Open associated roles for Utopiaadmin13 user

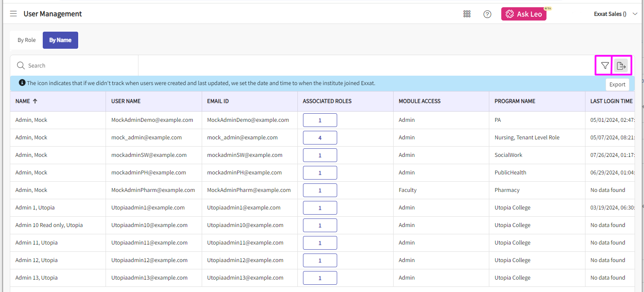coord(320,278)
